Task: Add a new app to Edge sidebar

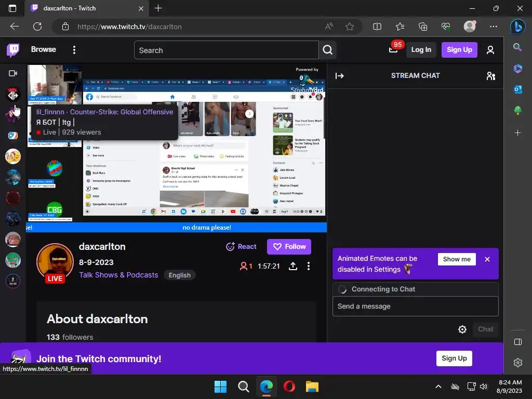Action: point(517,132)
